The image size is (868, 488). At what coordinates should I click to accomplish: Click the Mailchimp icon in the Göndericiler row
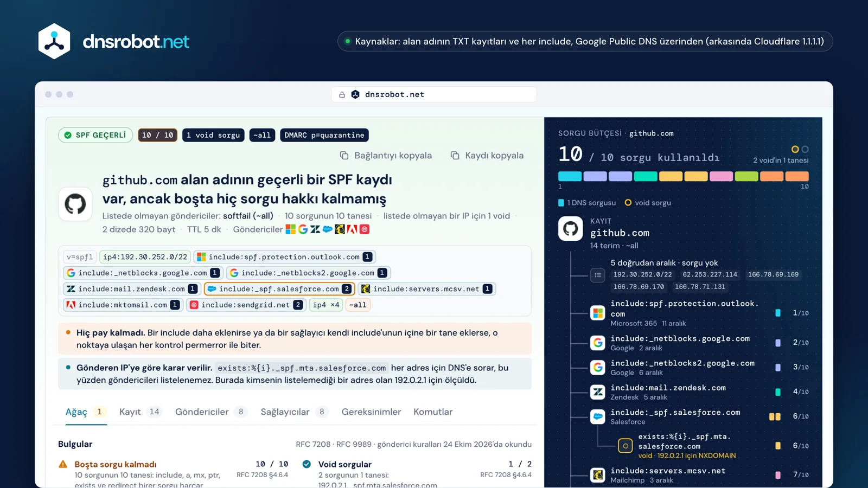point(340,229)
